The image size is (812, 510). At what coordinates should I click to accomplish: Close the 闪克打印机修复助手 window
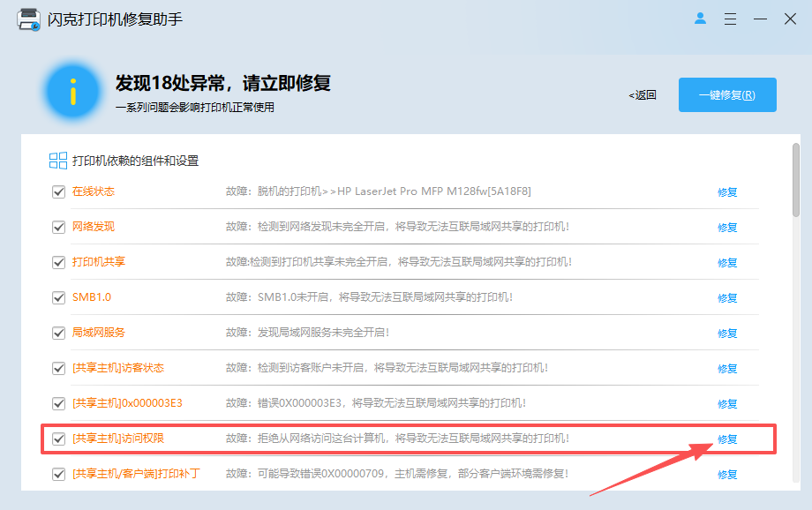coord(790,19)
